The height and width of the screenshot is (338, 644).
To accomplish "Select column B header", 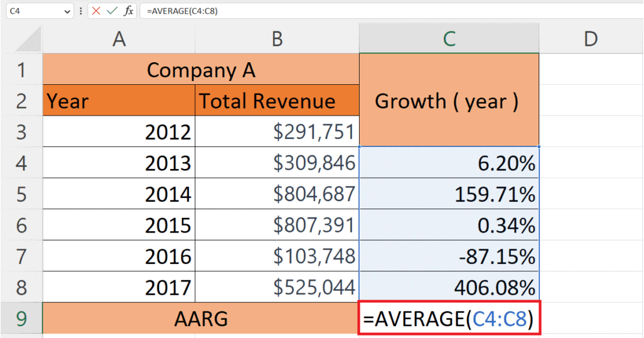I will coord(277,39).
